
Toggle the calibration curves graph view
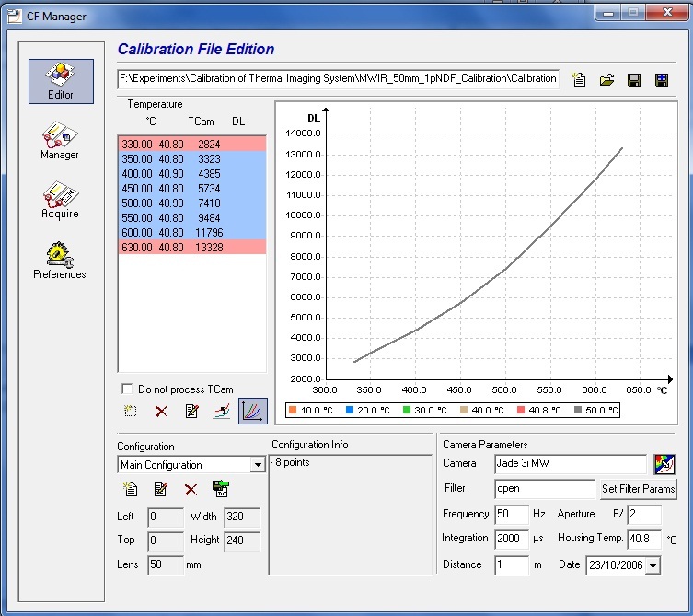pyautogui.click(x=252, y=411)
